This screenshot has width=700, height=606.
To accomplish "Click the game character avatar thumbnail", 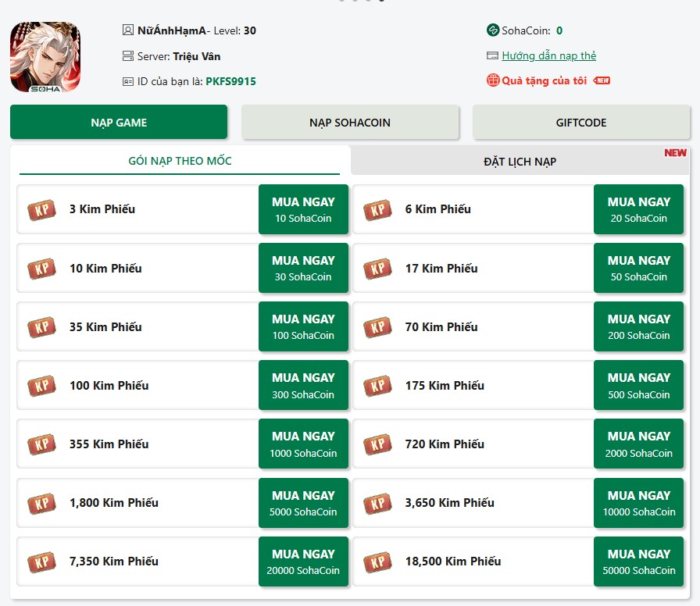I will pos(45,57).
